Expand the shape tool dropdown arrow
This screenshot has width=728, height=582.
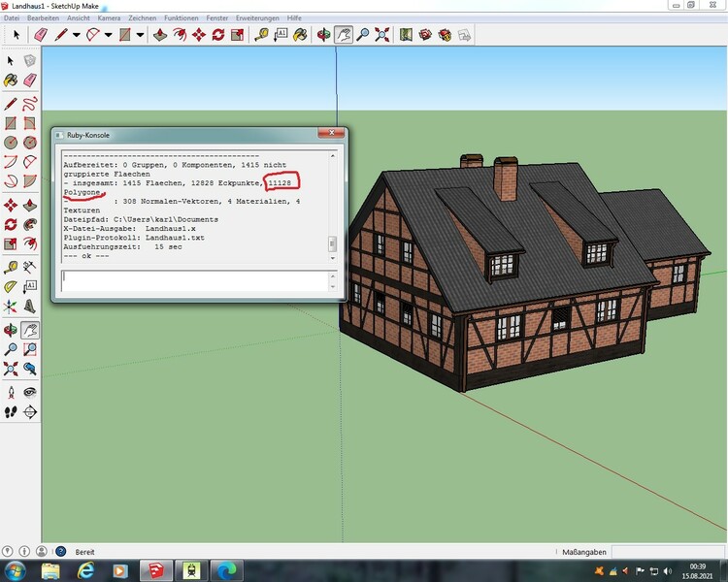point(140,35)
